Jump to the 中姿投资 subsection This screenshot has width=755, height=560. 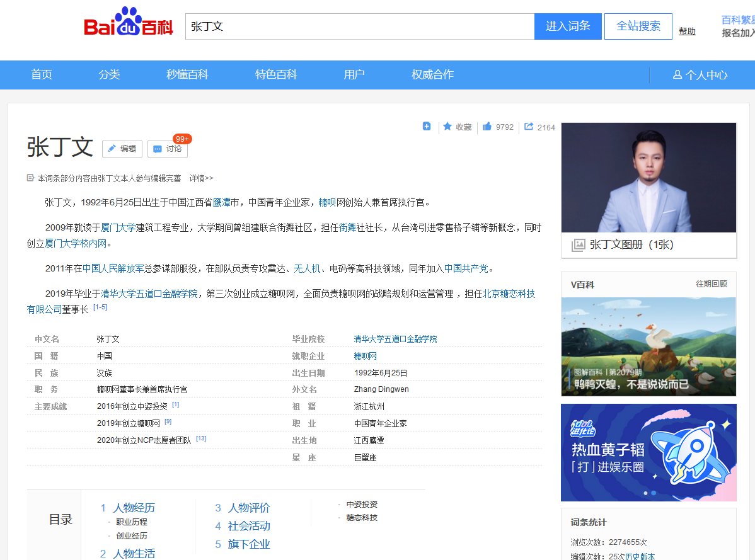(x=362, y=504)
